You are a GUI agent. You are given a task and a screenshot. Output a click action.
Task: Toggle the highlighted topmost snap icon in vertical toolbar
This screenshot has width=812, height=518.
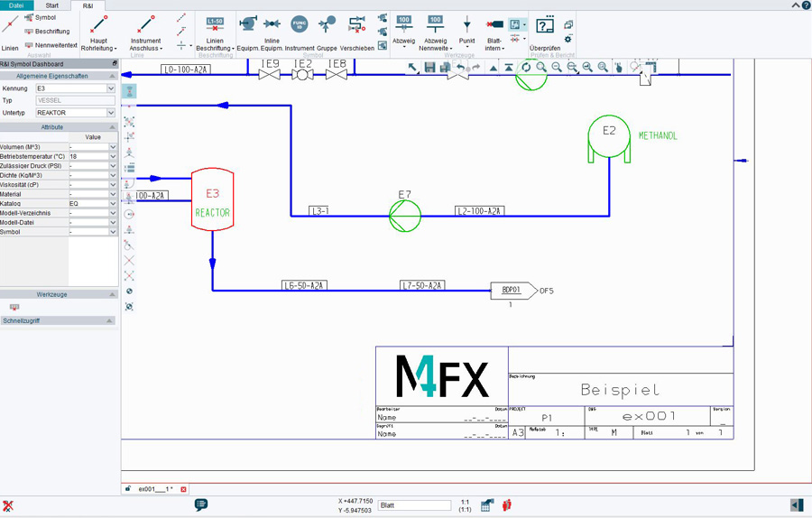[x=129, y=91]
